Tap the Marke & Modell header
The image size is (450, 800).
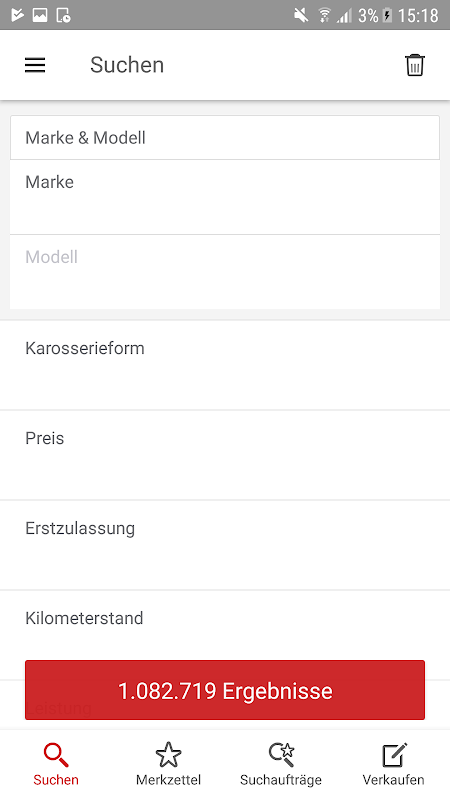(x=225, y=138)
